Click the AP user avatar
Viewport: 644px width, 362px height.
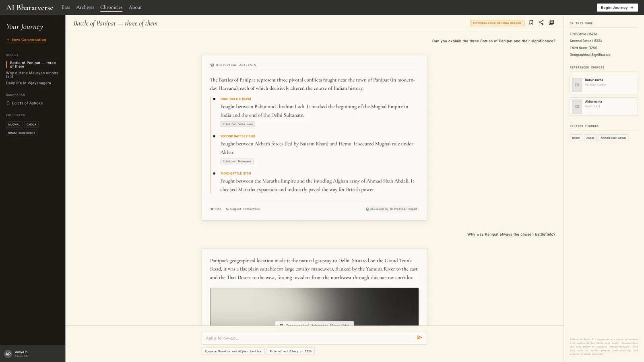[8, 354]
